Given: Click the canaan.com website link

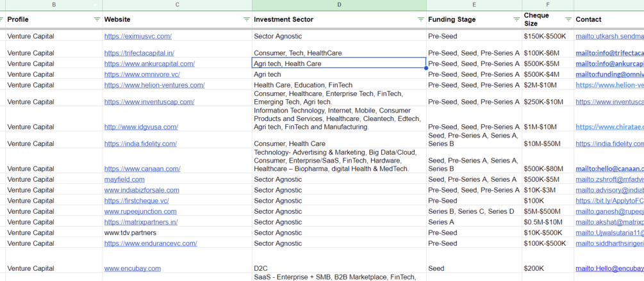Looking at the screenshot, I should tap(142, 169).
